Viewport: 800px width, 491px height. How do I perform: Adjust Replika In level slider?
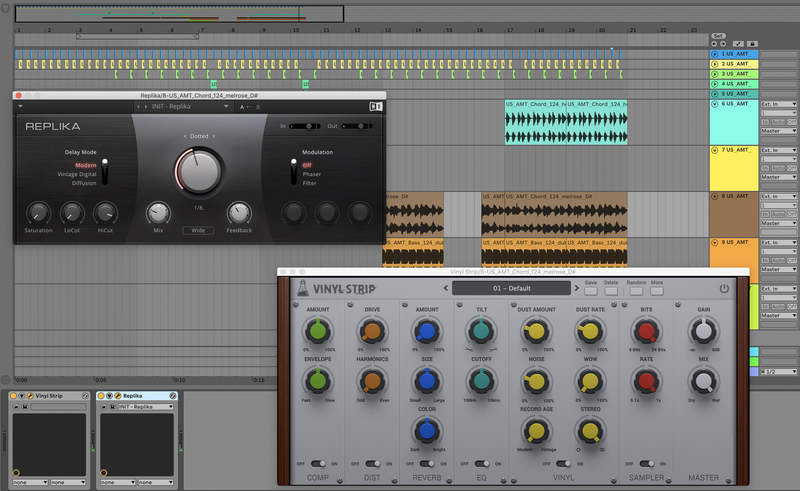(x=305, y=126)
